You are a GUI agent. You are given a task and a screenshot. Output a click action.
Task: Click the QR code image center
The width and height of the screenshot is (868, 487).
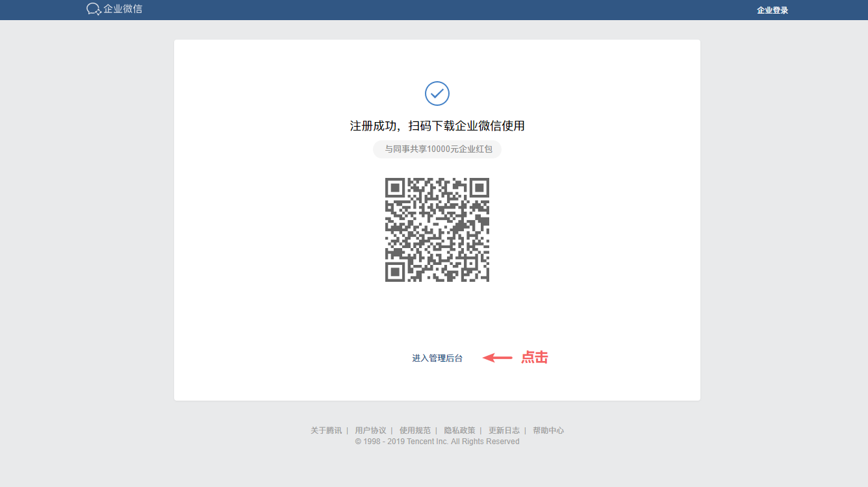[x=437, y=230]
